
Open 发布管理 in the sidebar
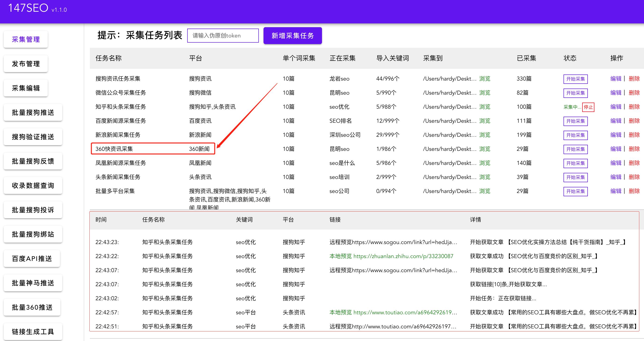coord(26,63)
